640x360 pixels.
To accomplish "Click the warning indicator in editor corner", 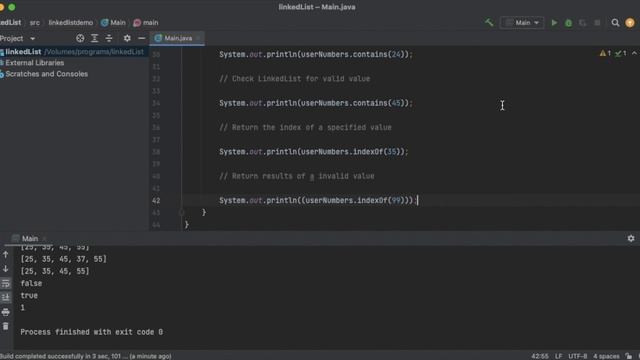I will (x=605, y=53).
